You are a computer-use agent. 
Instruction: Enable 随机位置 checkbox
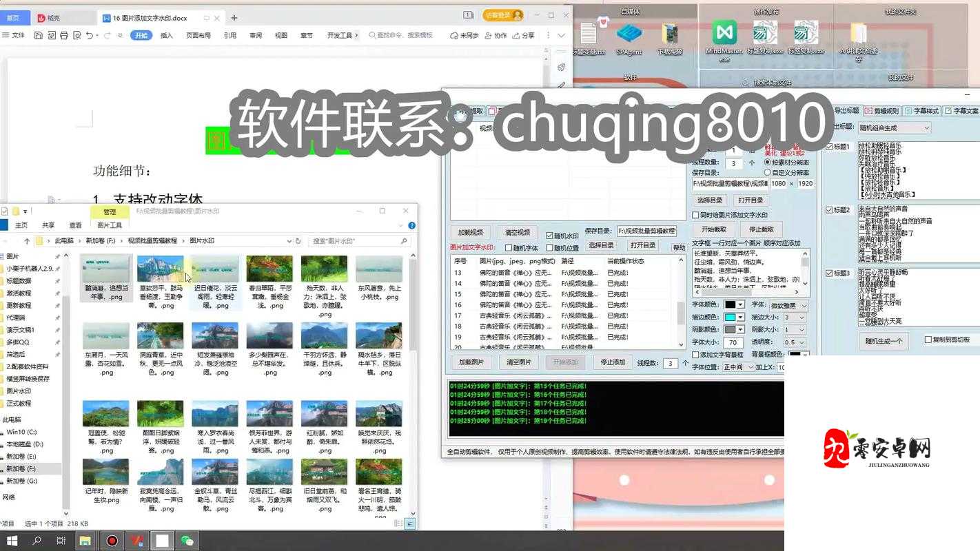549,248
